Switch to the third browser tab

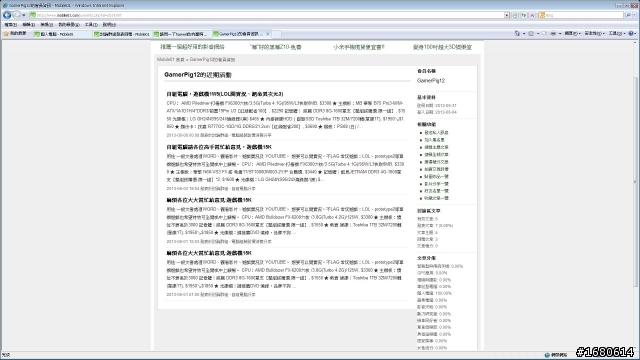(x=181, y=34)
